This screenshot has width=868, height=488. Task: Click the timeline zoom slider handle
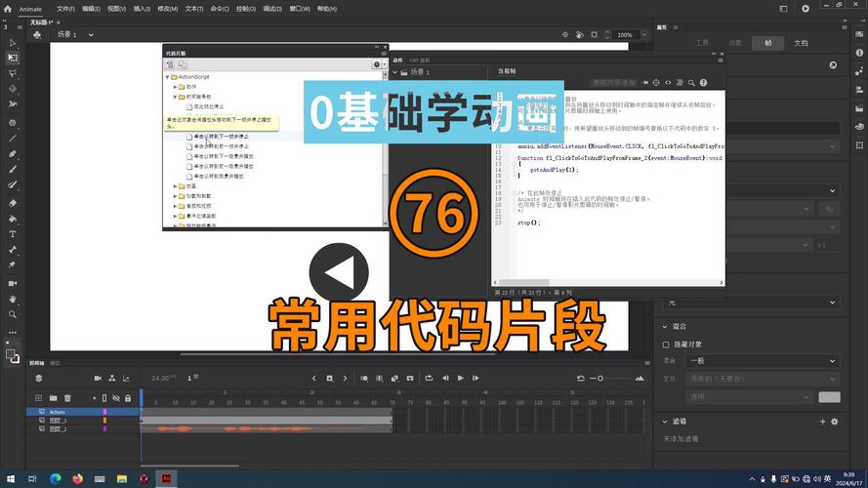click(x=600, y=379)
